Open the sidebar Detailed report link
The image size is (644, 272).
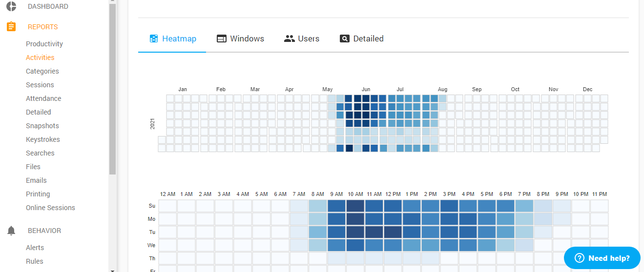39,112
